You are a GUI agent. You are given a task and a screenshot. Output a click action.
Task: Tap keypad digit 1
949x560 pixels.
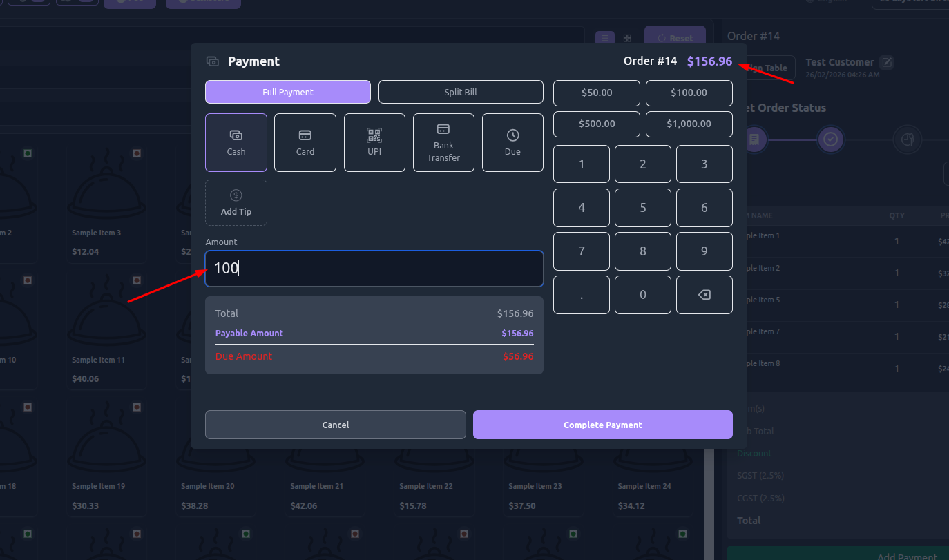582,164
